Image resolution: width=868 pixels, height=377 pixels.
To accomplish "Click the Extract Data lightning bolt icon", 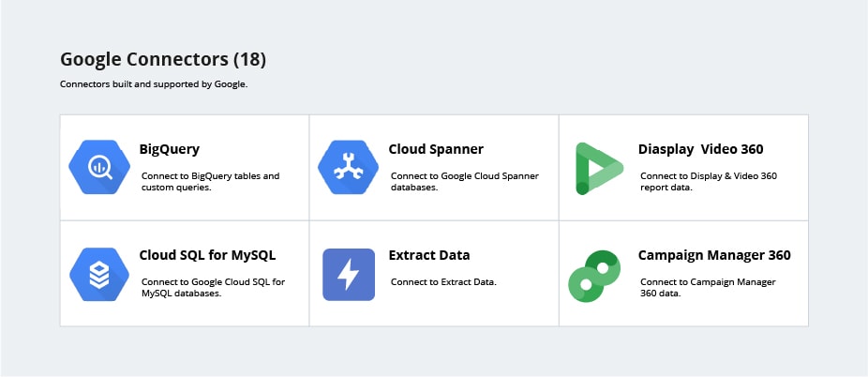I will pyautogui.click(x=348, y=274).
